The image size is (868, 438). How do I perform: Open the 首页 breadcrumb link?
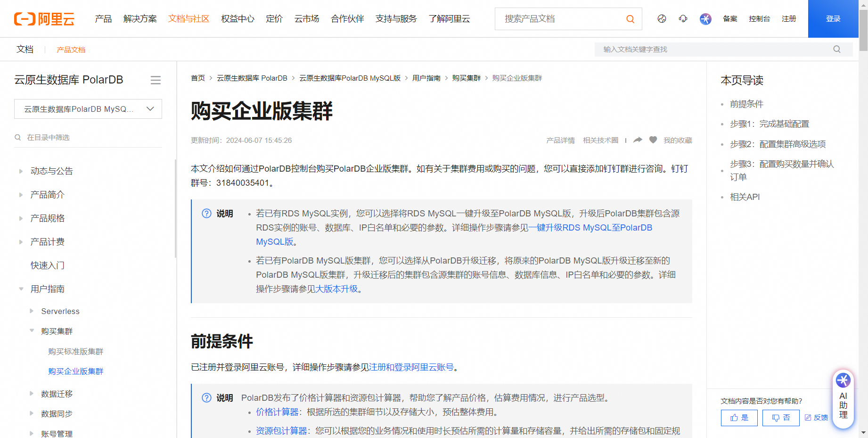[x=198, y=78]
